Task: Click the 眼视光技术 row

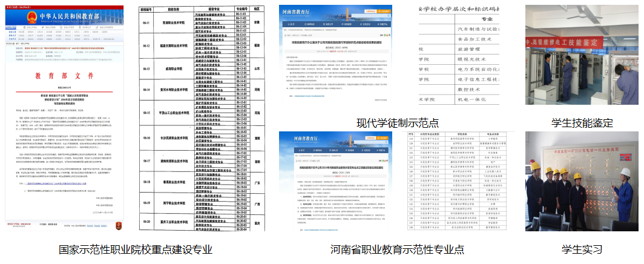Action: coord(459,59)
